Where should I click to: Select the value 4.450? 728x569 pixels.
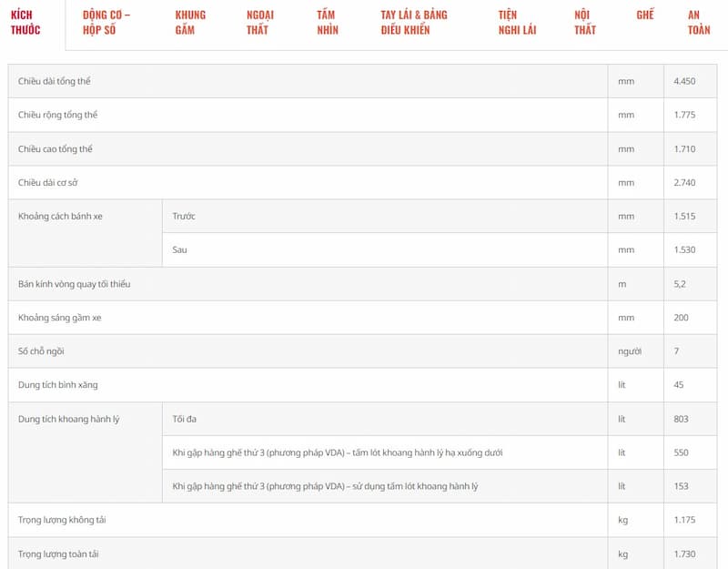pyautogui.click(x=684, y=81)
